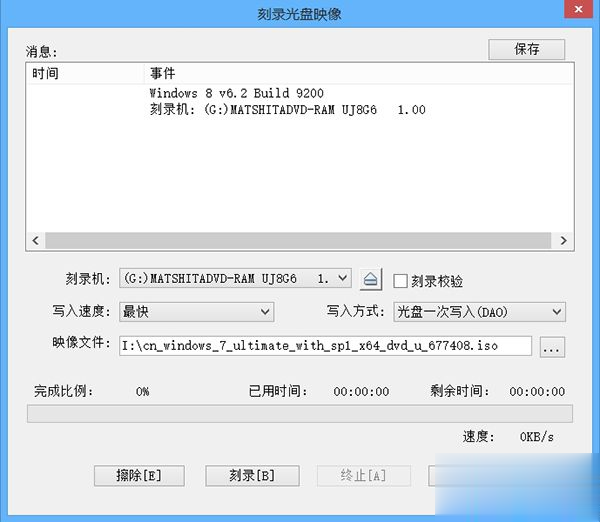Start burning with 刻录[B] button
This screenshot has width=600, height=522.
(252, 476)
